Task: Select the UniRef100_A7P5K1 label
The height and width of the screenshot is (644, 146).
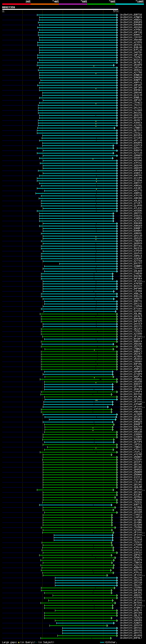Action: click(x=131, y=30)
